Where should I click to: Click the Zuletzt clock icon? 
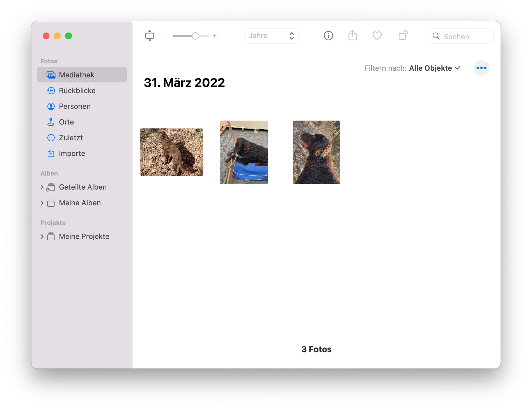click(51, 138)
